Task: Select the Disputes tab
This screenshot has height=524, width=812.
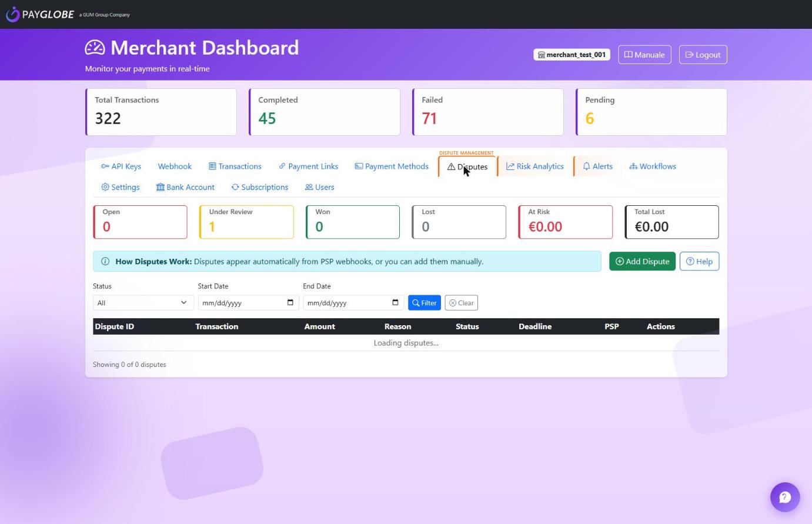Action: 467,166
